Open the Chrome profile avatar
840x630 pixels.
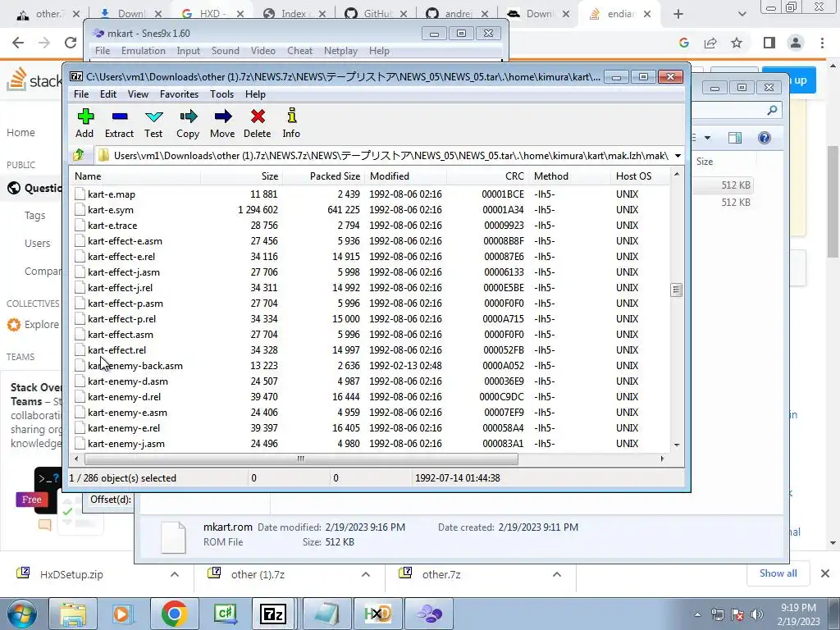click(796, 43)
